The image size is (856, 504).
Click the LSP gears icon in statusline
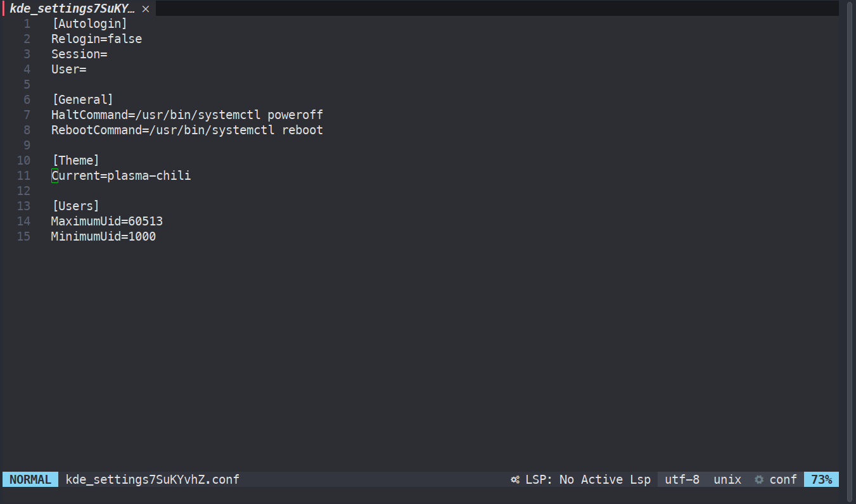pyautogui.click(x=516, y=479)
